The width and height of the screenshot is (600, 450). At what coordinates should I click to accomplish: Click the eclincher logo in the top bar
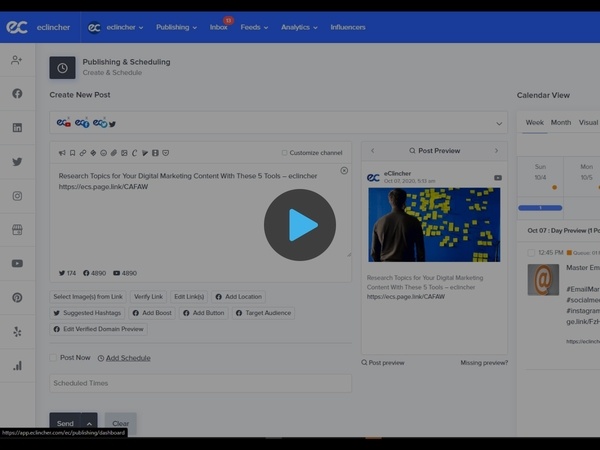pyautogui.click(x=17, y=27)
